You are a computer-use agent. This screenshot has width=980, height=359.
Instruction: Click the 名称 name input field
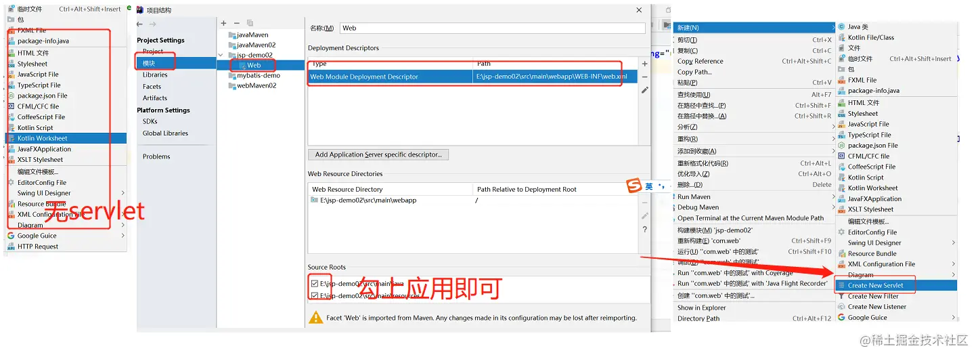tap(492, 28)
